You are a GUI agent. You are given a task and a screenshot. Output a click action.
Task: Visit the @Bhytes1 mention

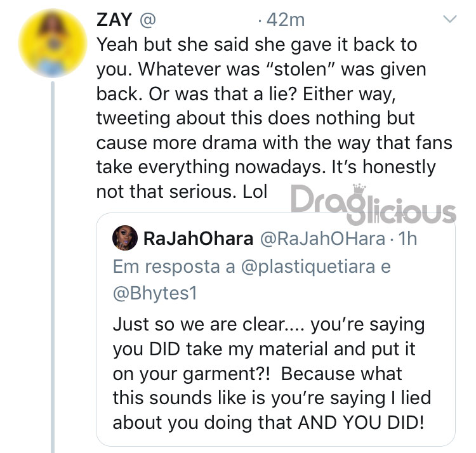(155, 293)
